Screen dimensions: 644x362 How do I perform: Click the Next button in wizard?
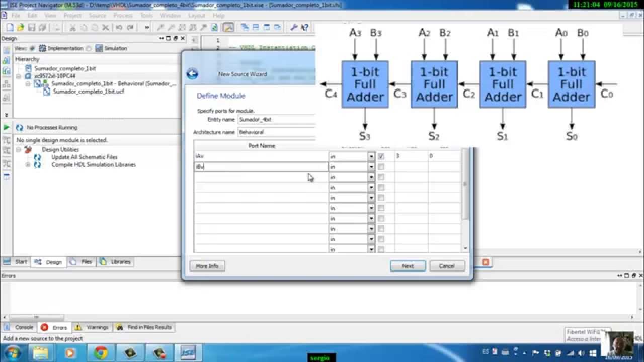(x=408, y=266)
